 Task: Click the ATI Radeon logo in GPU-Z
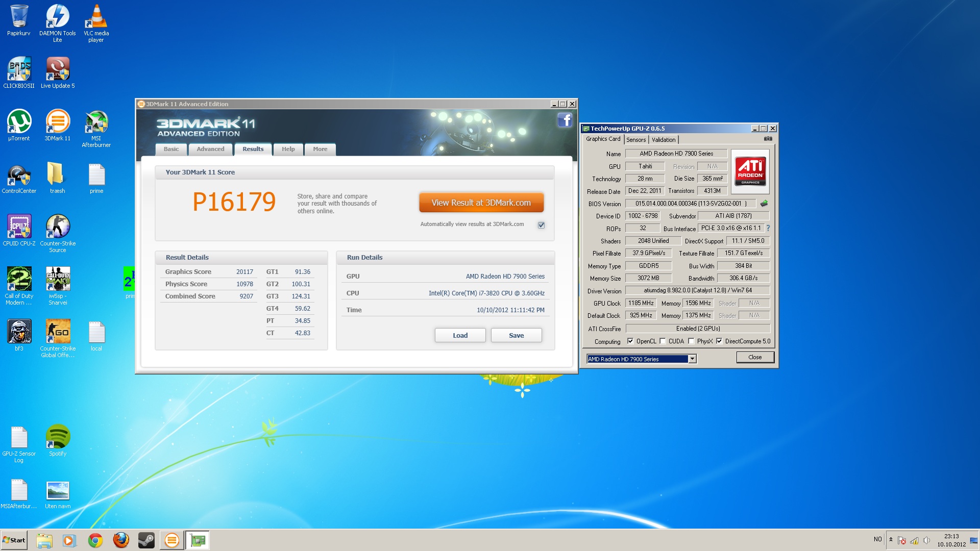click(x=750, y=171)
